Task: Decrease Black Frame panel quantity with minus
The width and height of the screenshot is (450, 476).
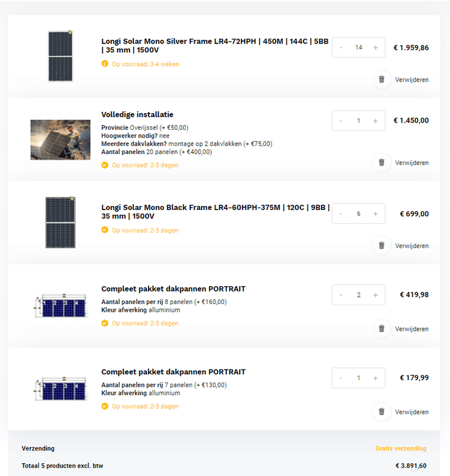Action: (x=341, y=214)
